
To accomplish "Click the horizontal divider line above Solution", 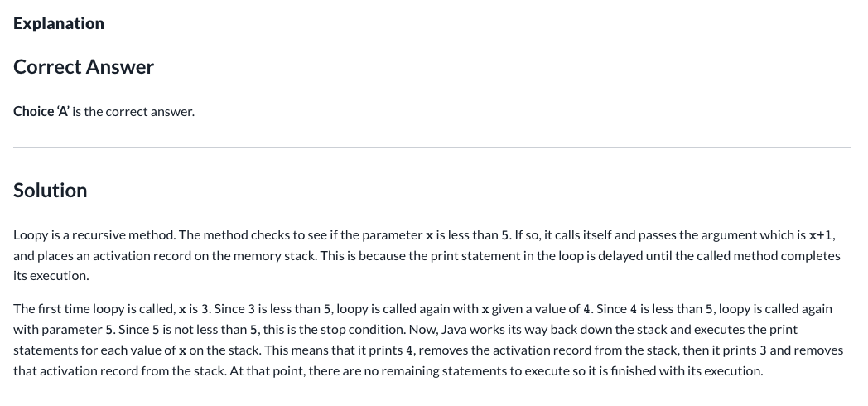I will click(x=432, y=147).
